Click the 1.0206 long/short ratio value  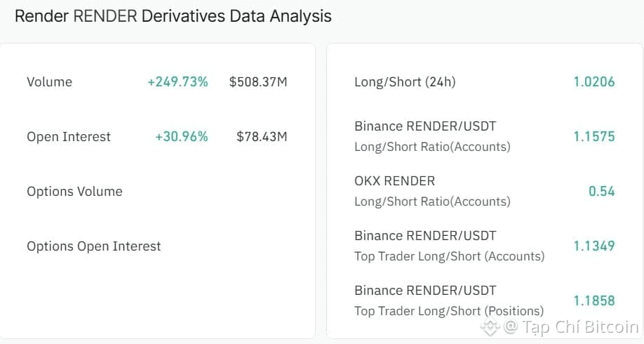coord(593,82)
